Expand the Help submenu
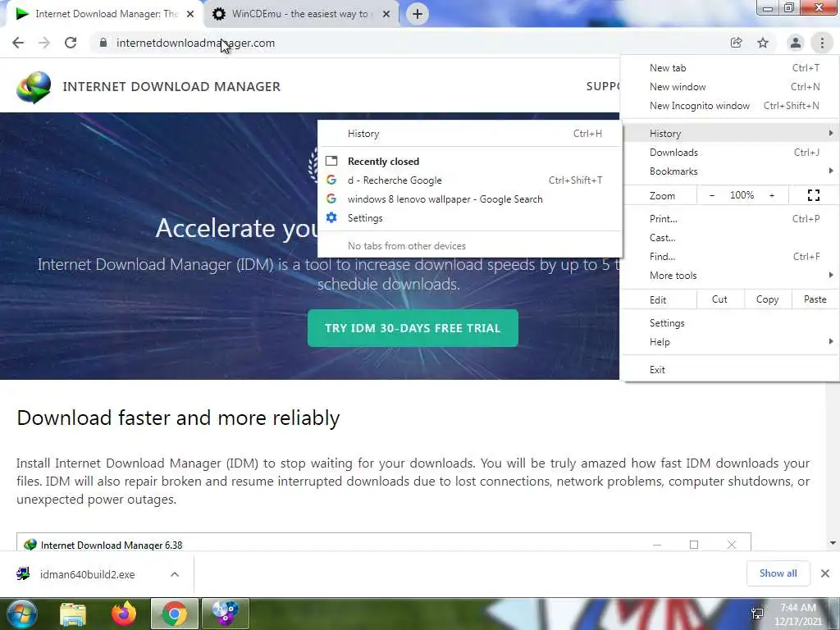The width and height of the screenshot is (840, 630). pos(729,342)
